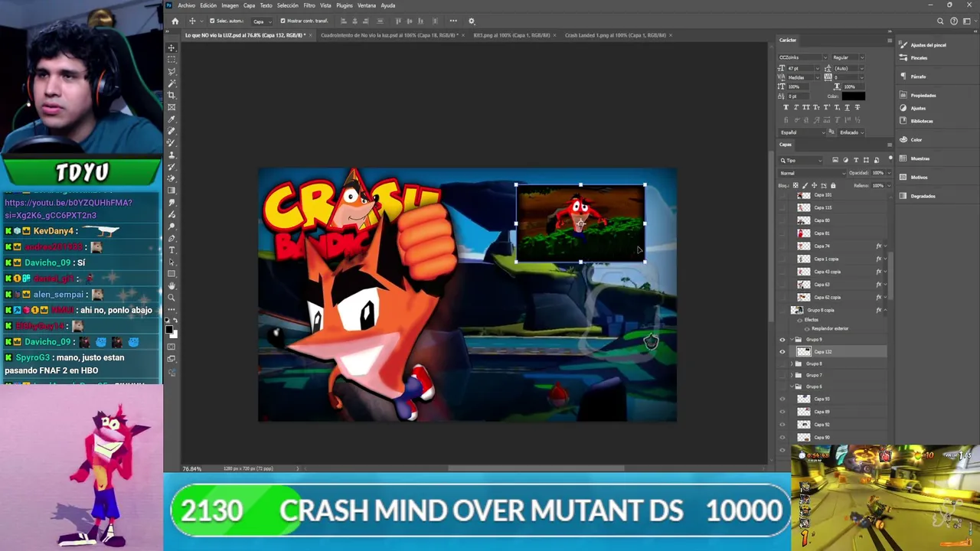Viewport: 980px width, 551px height.
Task: Search using the top-right magnifier icon
Action: click(x=940, y=21)
